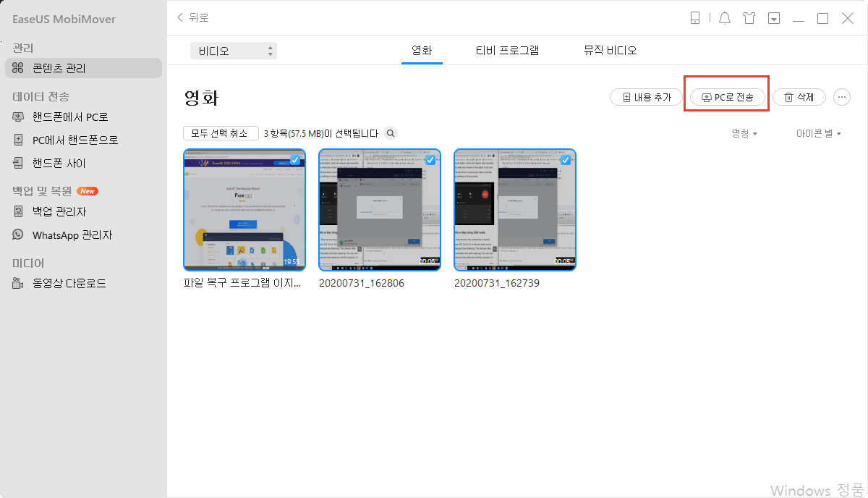Screen dimensions: 868x498
Task: Click the more options ellipsis button
Action: coord(842,96)
